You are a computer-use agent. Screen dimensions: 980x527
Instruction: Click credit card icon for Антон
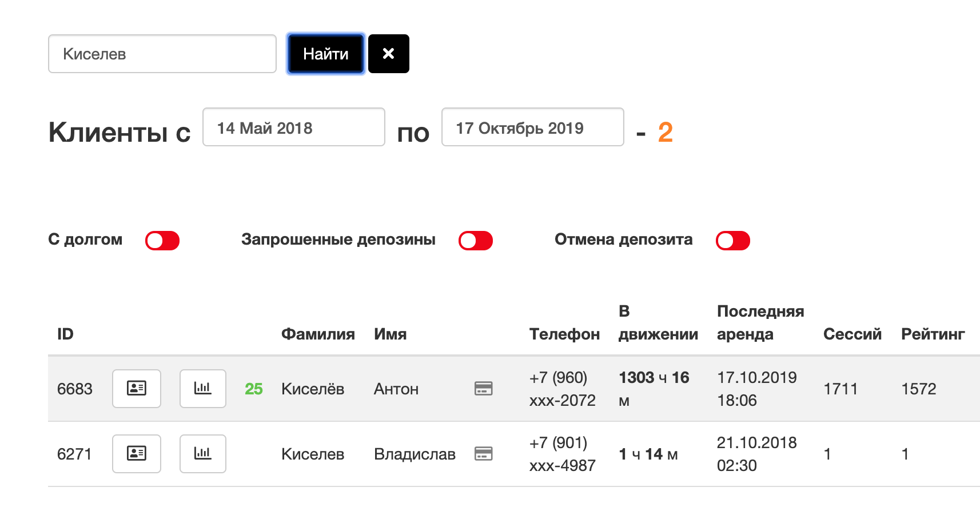click(x=484, y=389)
